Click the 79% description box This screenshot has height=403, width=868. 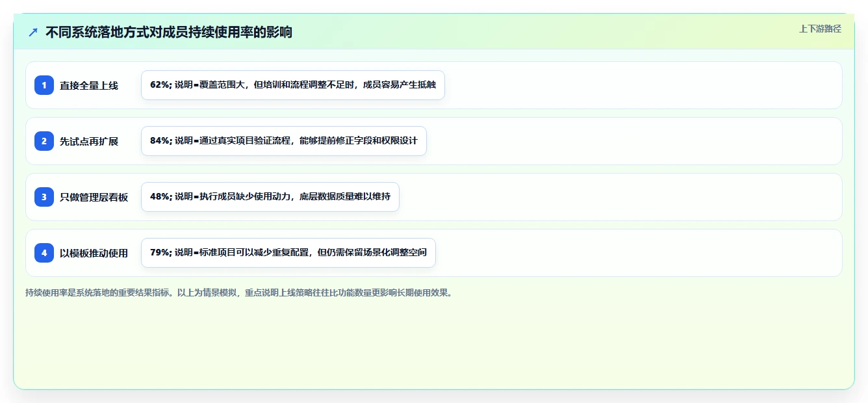tap(288, 253)
